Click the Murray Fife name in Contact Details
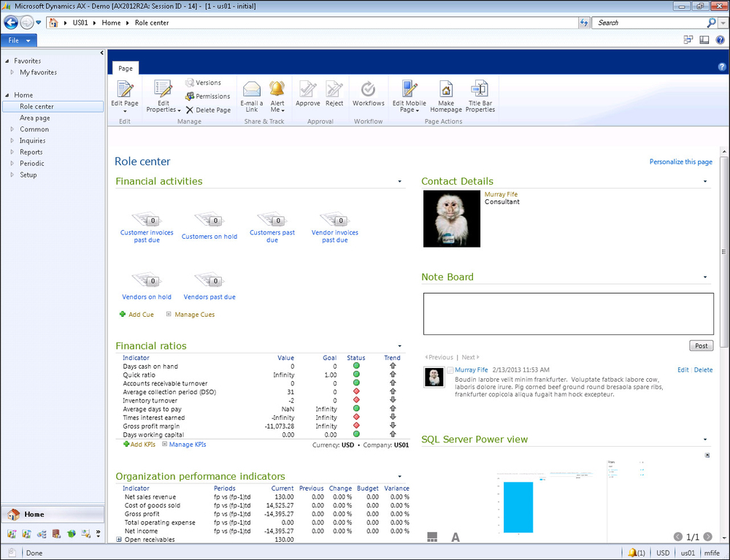 501,194
